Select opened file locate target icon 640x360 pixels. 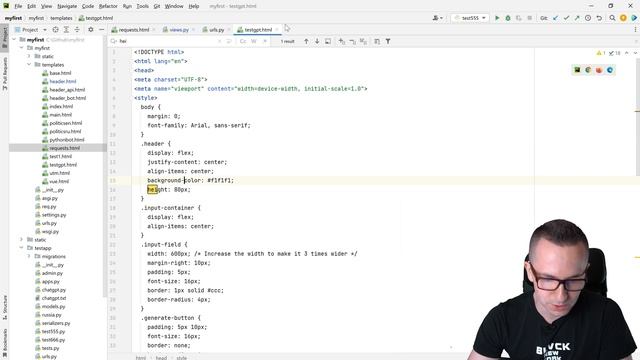pos(56,30)
